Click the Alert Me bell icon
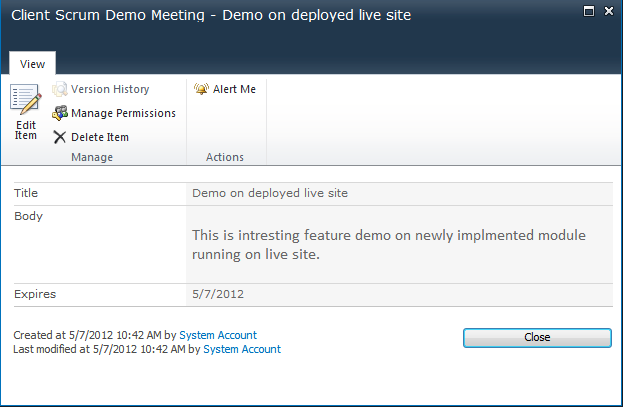Screen dimensions: 623x407 (x=201, y=90)
